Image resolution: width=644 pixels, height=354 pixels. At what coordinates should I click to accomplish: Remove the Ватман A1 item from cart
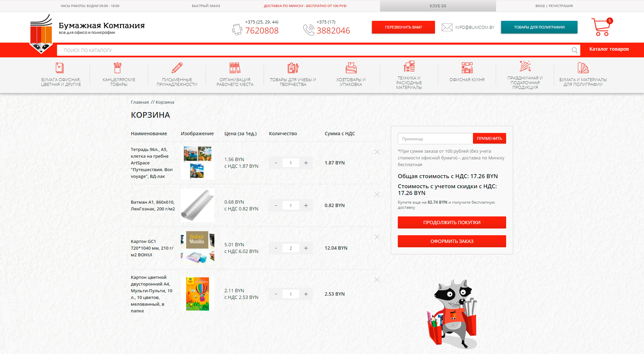(377, 195)
